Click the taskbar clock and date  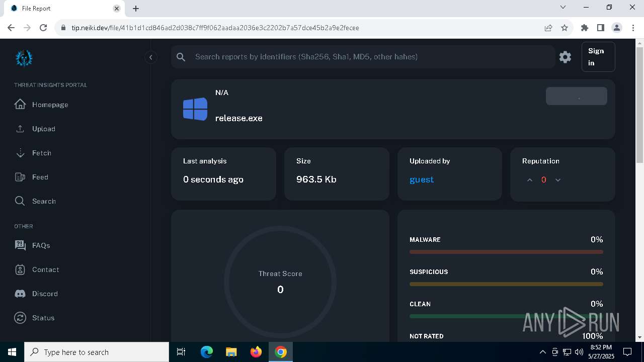(601, 352)
